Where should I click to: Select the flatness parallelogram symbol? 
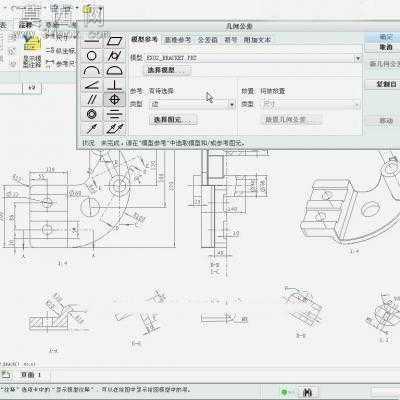(114, 42)
